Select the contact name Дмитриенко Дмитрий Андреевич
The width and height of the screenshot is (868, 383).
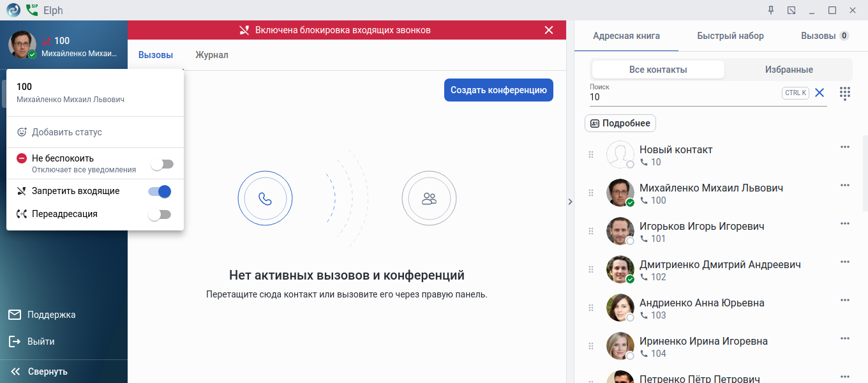click(x=720, y=264)
